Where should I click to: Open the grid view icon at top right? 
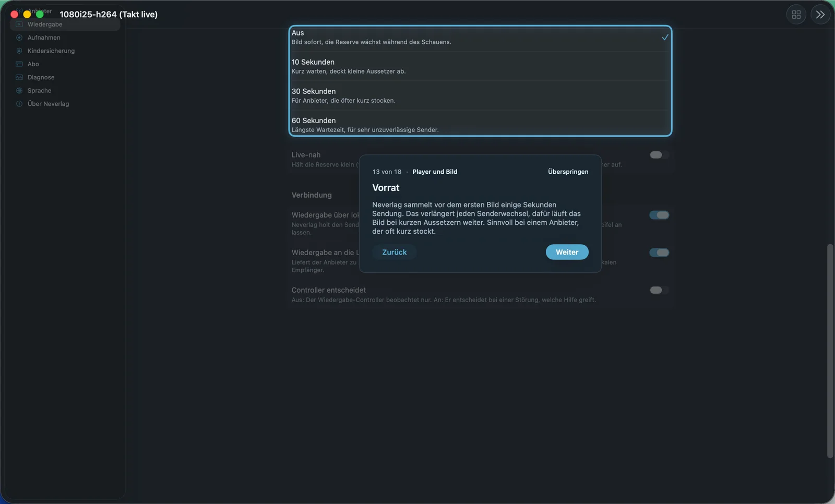pos(796,15)
